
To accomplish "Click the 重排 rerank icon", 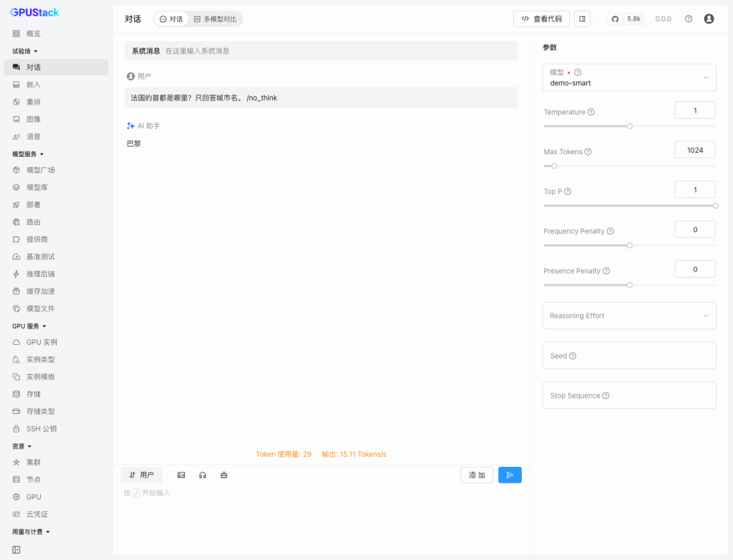I will pyautogui.click(x=16, y=102).
